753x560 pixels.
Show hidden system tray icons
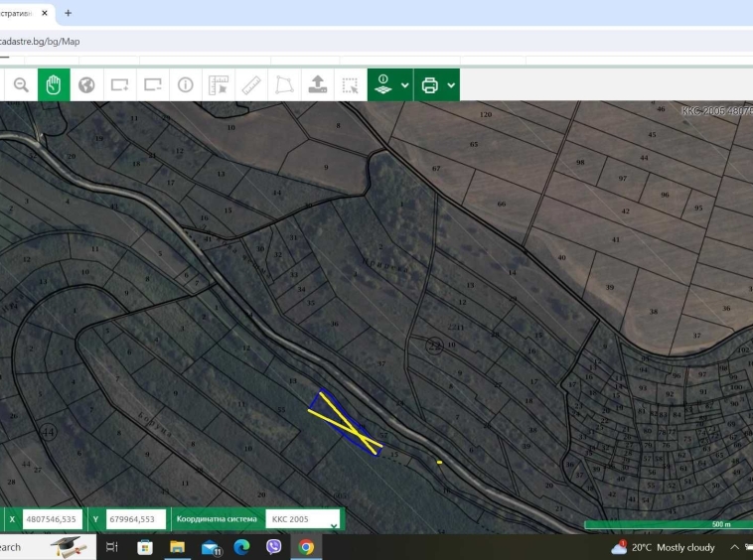734,547
